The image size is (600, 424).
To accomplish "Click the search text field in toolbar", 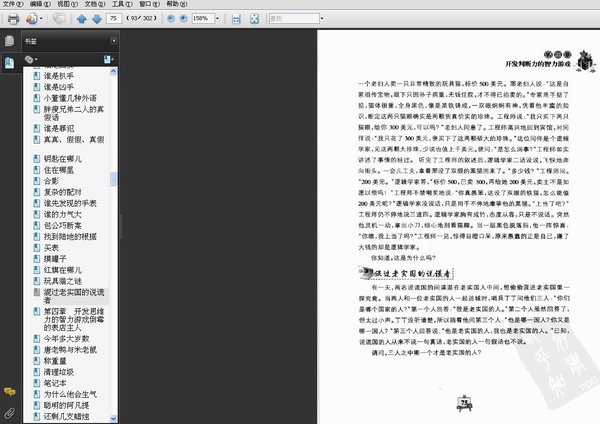I will [x=288, y=19].
